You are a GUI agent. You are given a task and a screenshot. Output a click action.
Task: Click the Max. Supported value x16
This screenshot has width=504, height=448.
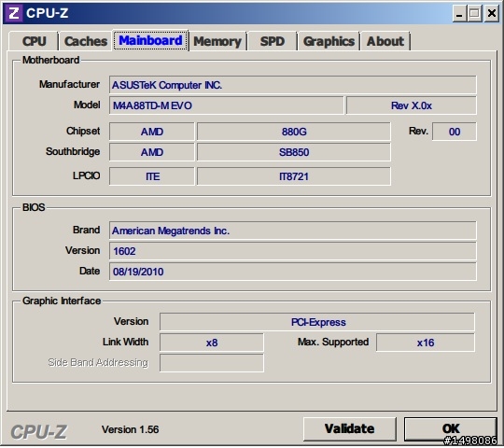[x=426, y=343]
